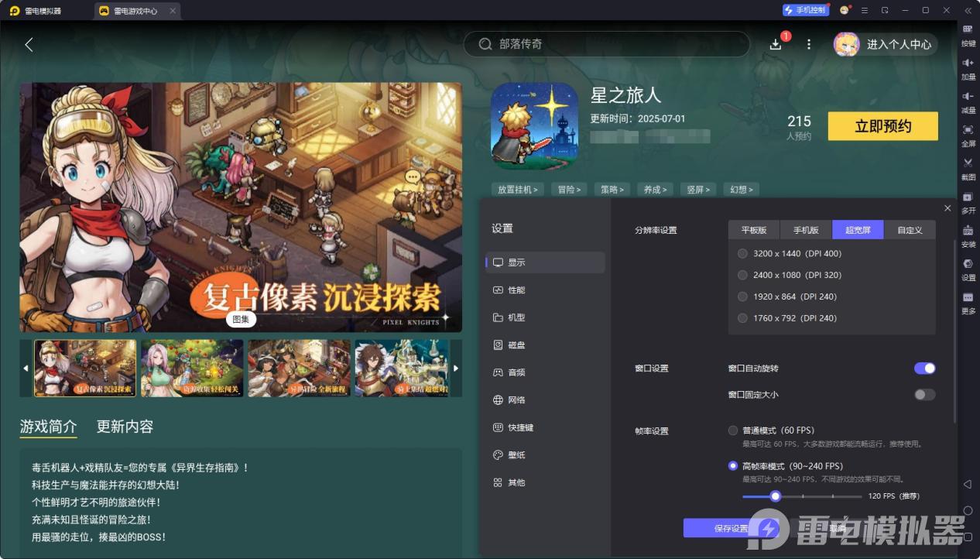Open the 策略 tag

click(x=611, y=189)
